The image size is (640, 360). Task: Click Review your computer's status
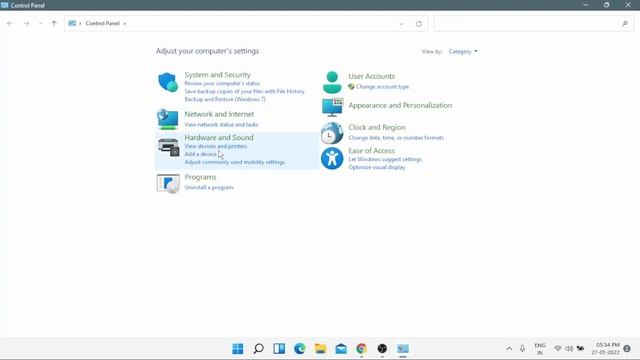click(x=222, y=83)
